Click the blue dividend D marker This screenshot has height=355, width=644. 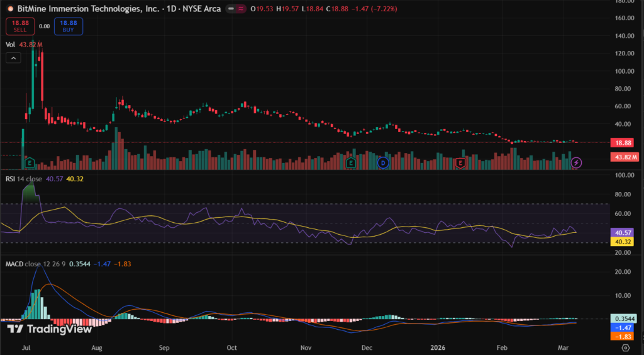point(382,163)
